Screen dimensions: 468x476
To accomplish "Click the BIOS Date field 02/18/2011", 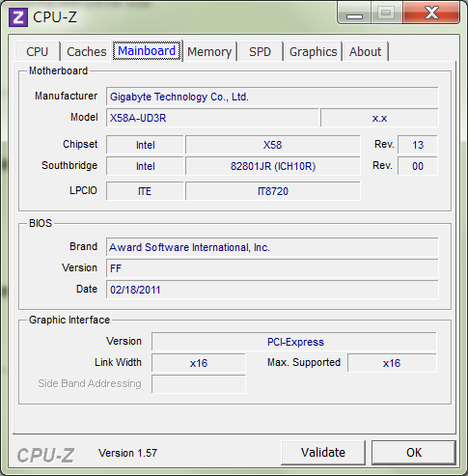I will click(272, 290).
